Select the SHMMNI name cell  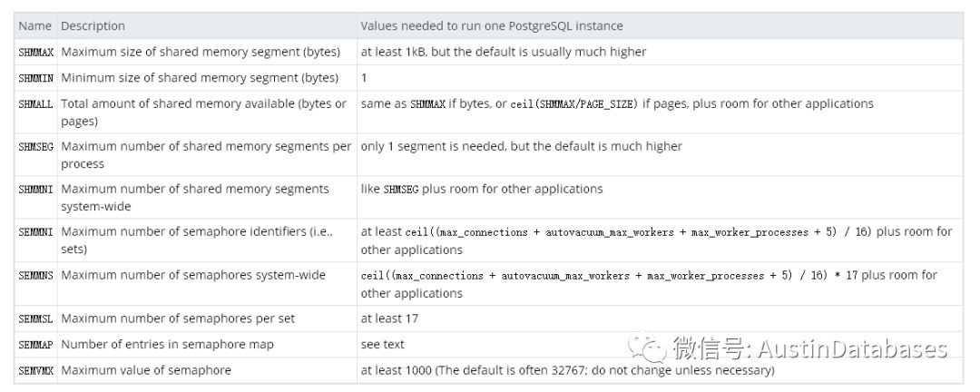pos(34,189)
